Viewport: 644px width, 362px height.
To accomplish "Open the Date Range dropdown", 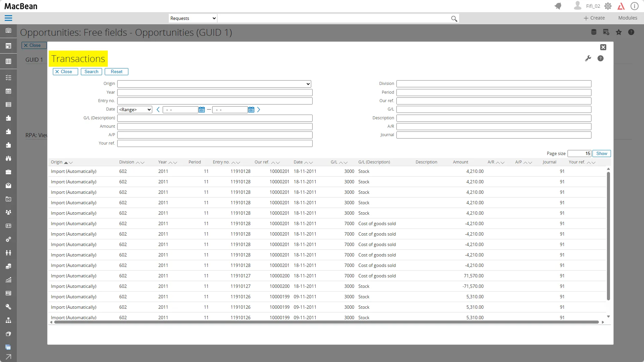I will pos(135,110).
